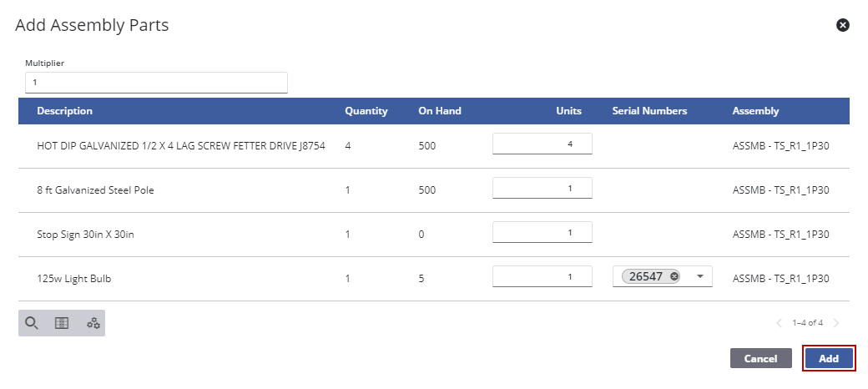868x389 pixels.
Task: Click Units field for Stop Sign row
Action: (x=542, y=232)
